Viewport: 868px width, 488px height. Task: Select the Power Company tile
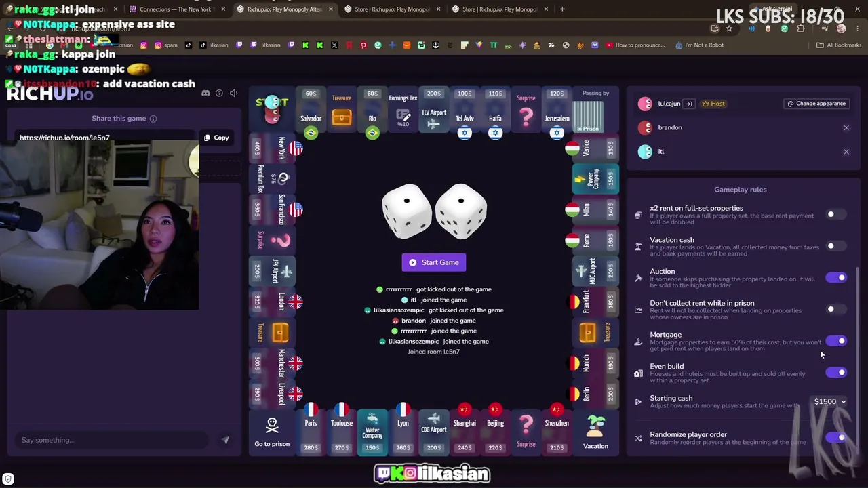coord(595,179)
